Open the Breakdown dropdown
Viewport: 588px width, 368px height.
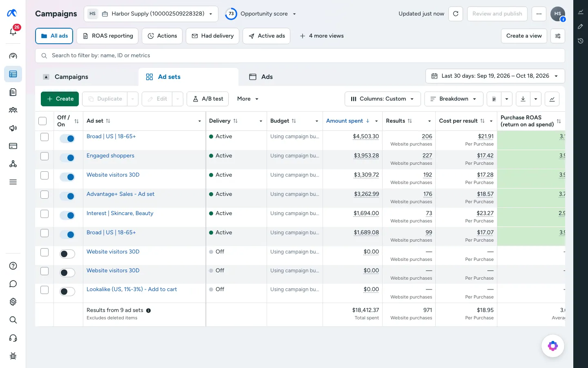454,99
